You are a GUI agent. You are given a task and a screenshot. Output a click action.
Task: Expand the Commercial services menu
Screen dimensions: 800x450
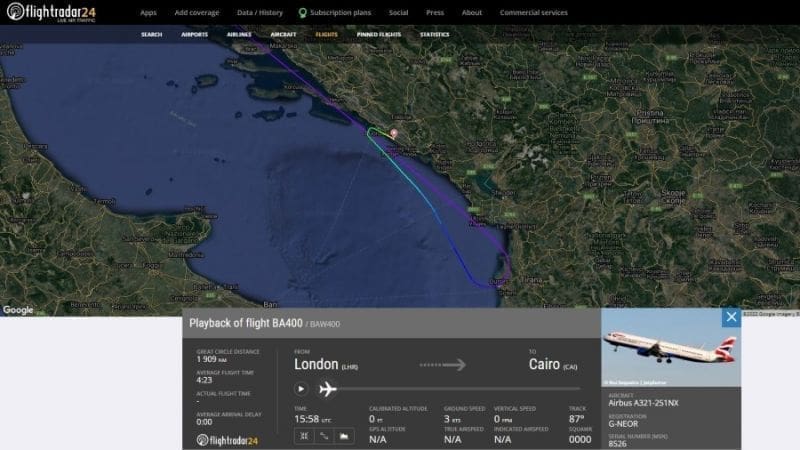534,13
